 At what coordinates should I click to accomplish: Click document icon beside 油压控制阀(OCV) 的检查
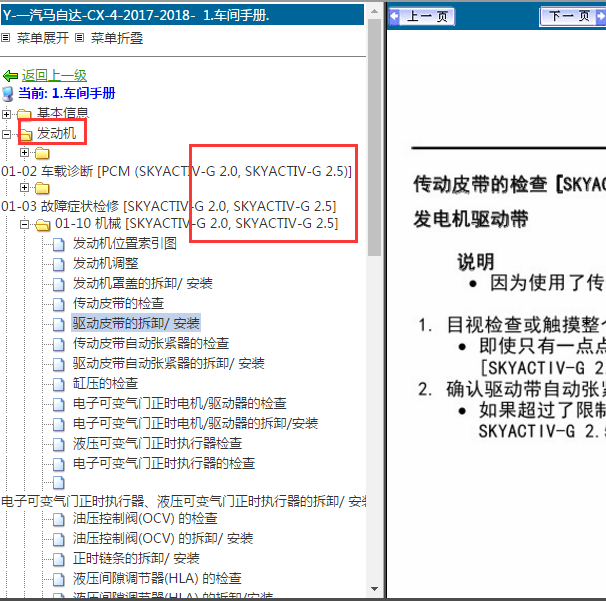[x=58, y=520]
